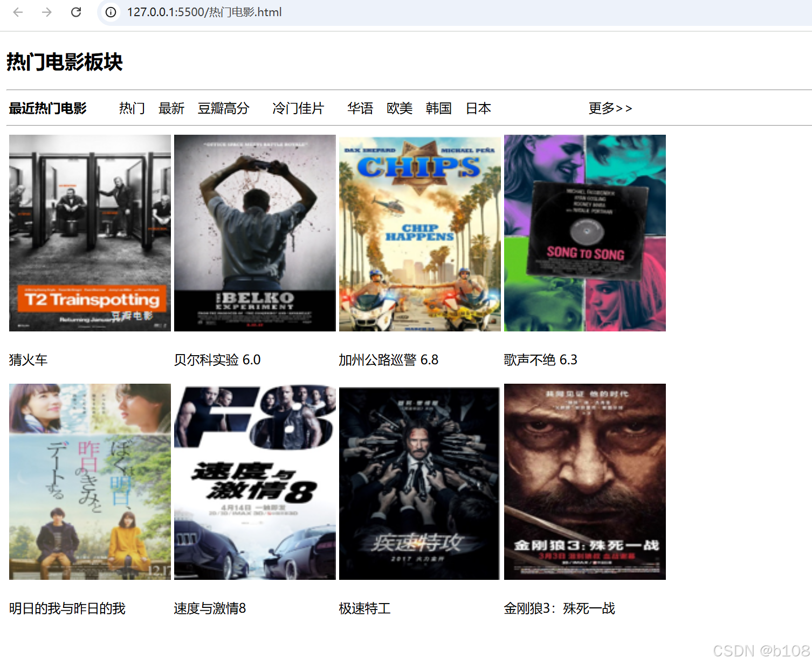Image resolution: width=812 pixels, height=665 pixels.
Task: Open the 金刚狼3 Logan poster
Action: pos(585,482)
